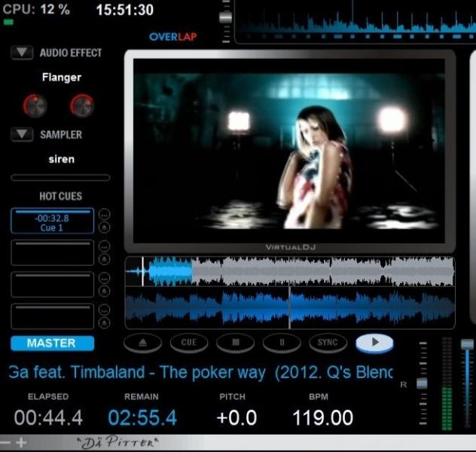This screenshot has height=452, width=476.
Task: Click the top scrolling rhythm waveform
Action: tap(355, 21)
